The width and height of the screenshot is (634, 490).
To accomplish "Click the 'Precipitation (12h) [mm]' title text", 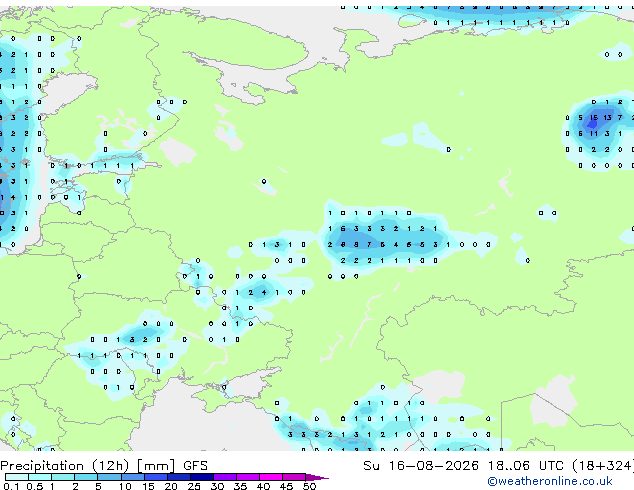I will [x=88, y=466].
